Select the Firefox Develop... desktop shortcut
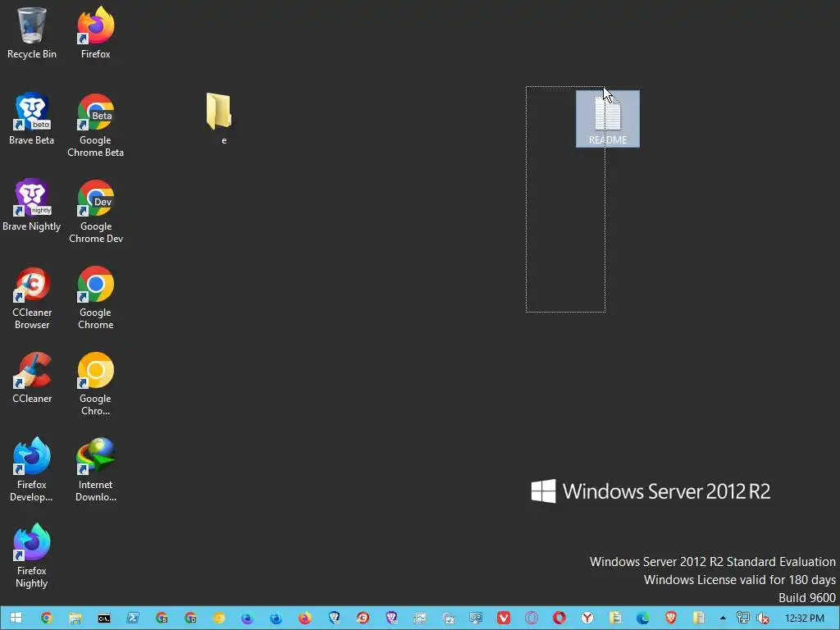The image size is (840, 630). [x=32, y=469]
